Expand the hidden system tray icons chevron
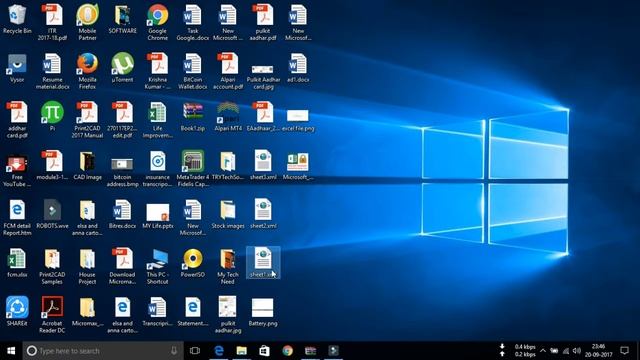Viewport: 640px width, 360px height. [x=543, y=351]
